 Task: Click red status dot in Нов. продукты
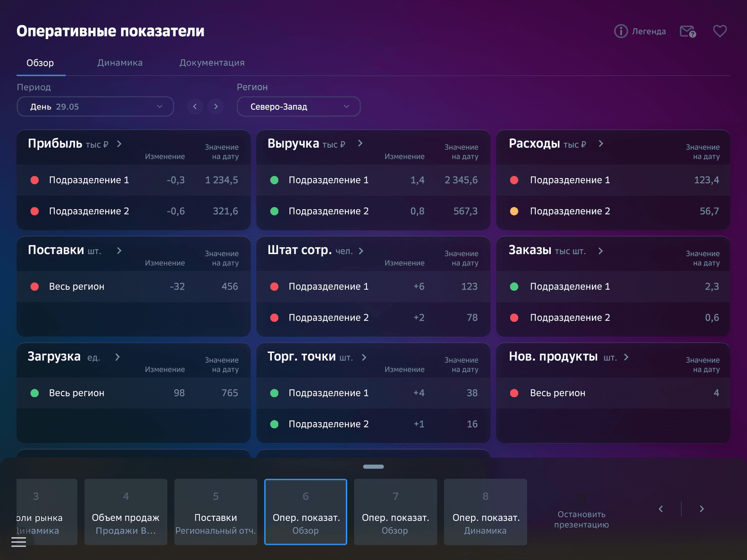[514, 393]
